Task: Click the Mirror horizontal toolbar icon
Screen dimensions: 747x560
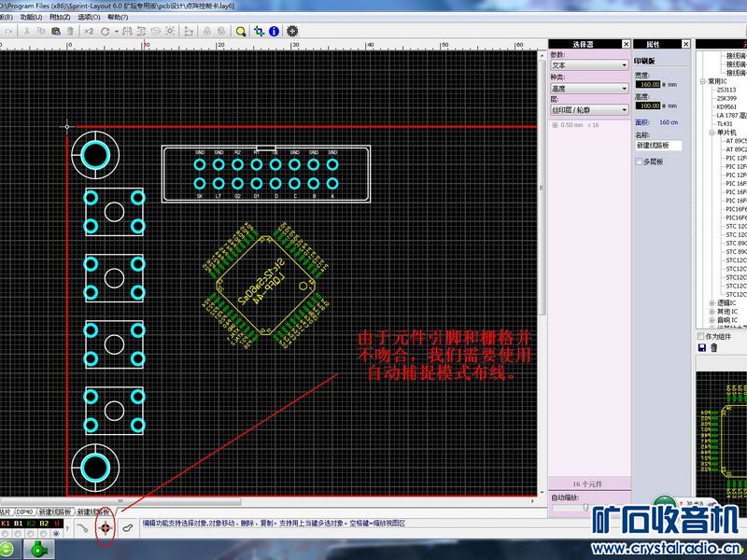Action: pos(127,32)
